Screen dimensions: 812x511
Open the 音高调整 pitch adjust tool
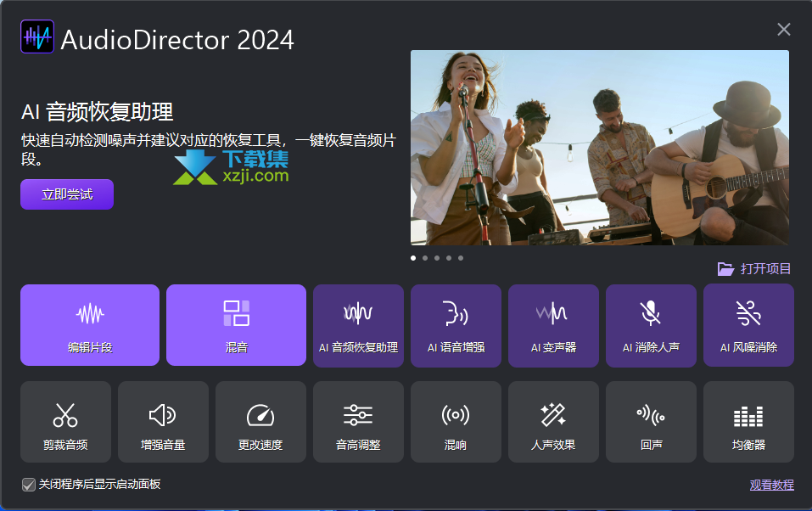[x=358, y=422]
